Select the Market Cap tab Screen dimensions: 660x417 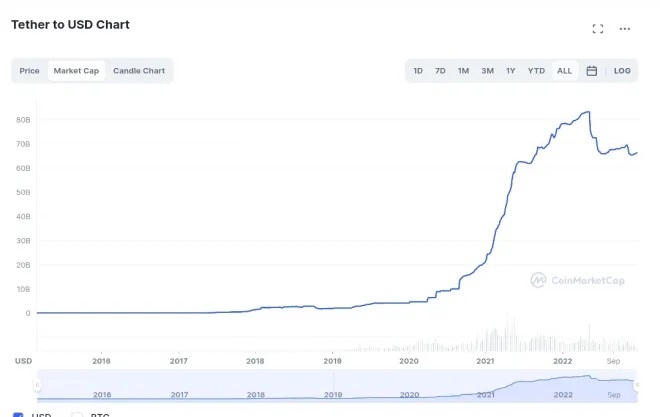coord(76,71)
